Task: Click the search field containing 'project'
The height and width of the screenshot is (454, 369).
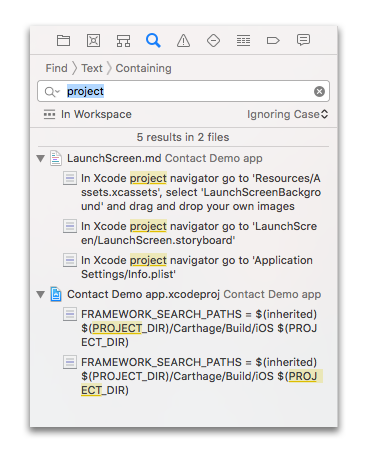Action: [183, 91]
